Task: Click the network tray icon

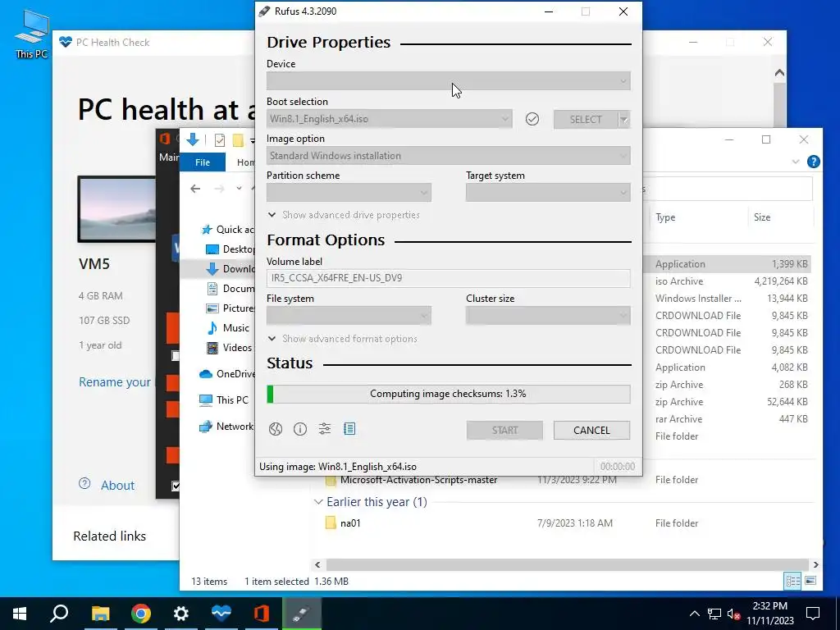Action: pos(714,614)
